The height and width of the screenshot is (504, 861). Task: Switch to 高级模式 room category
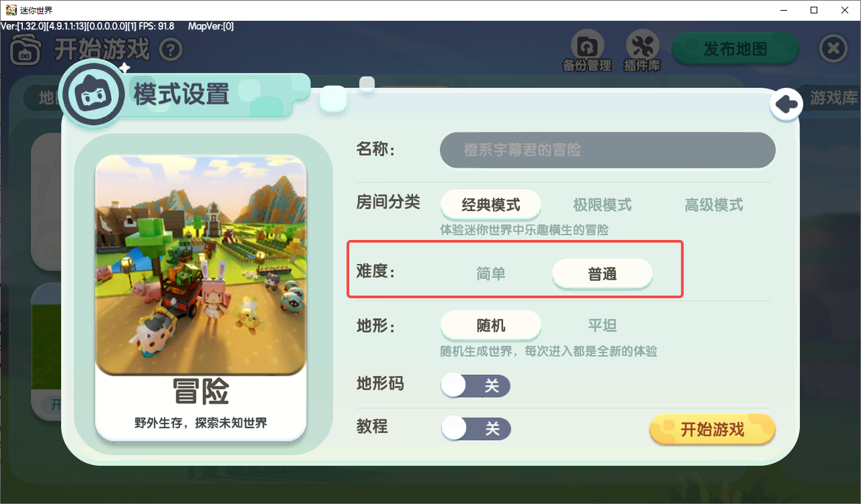tap(714, 204)
